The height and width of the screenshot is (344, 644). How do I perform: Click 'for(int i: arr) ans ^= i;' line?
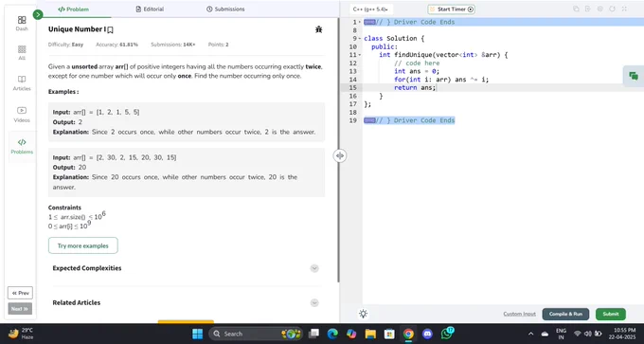pyautogui.click(x=441, y=80)
